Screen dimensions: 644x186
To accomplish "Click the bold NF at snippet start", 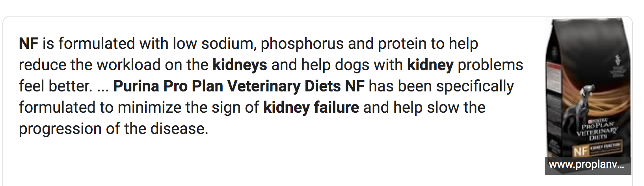I will coord(28,43).
